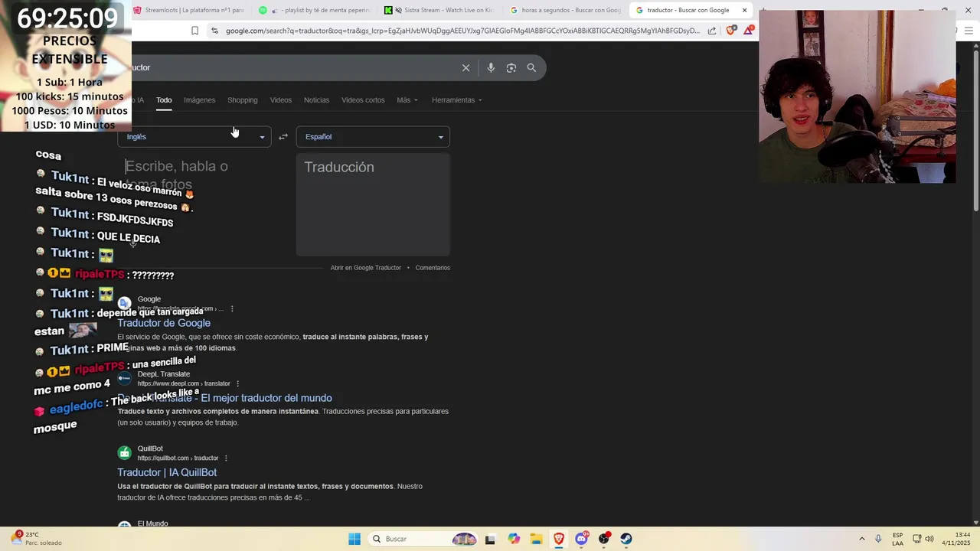
Task: Open File Explorer from the taskbar
Action: click(x=536, y=539)
